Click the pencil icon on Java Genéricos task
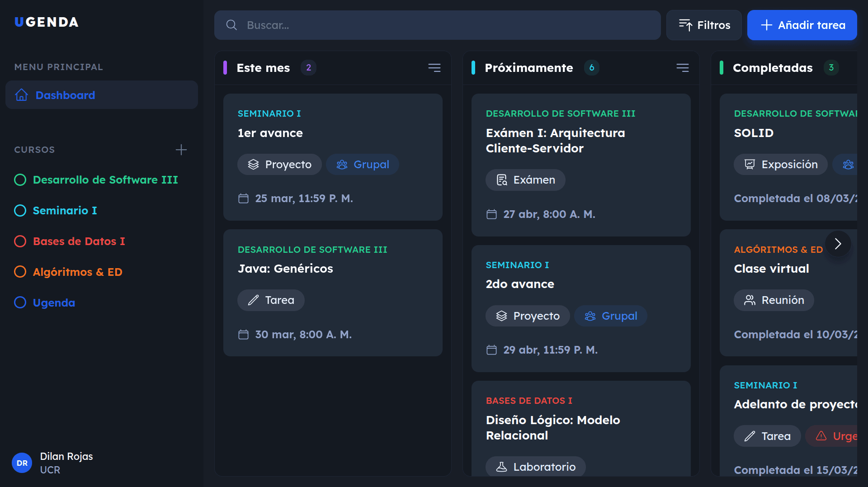 [x=253, y=300]
